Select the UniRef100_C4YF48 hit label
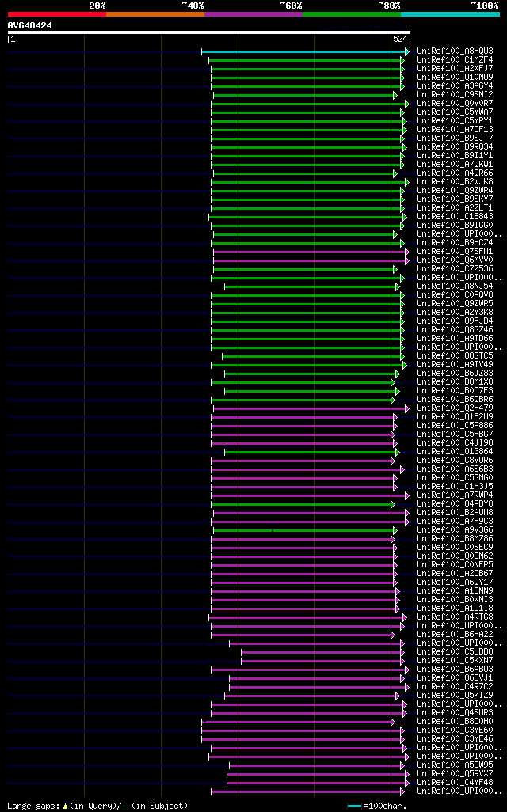 click(456, 783)
